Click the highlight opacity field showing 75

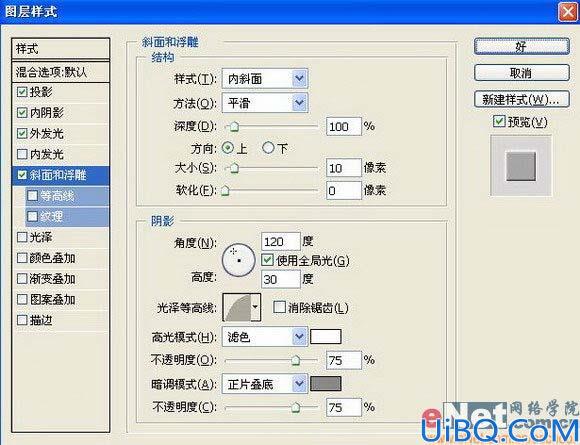pos(344,360)
